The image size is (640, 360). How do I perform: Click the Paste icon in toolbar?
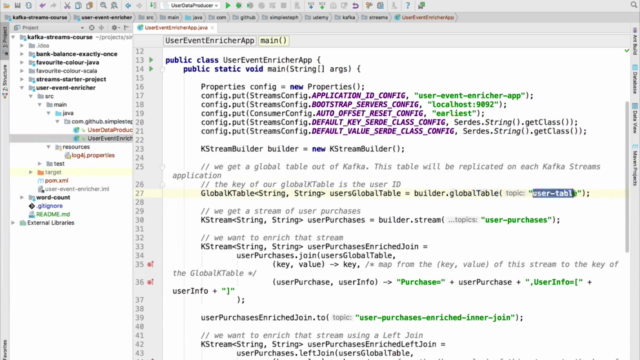(89, 6)
